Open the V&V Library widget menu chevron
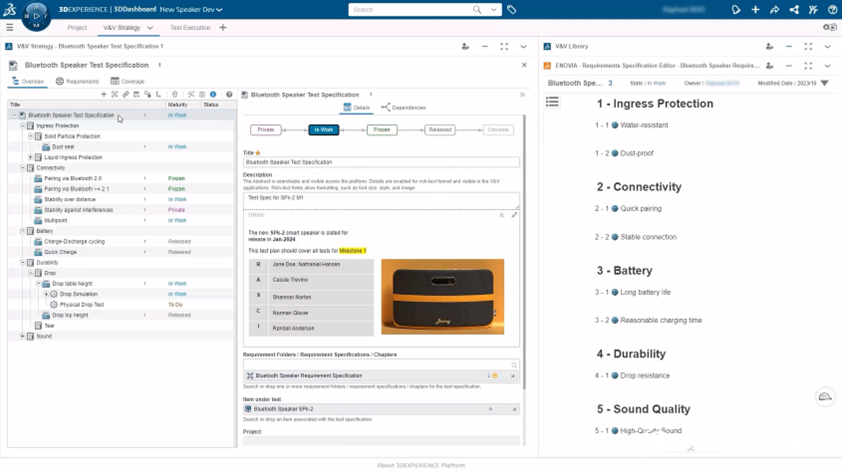This screenshot has width=842, height=472. click(828, 47)
